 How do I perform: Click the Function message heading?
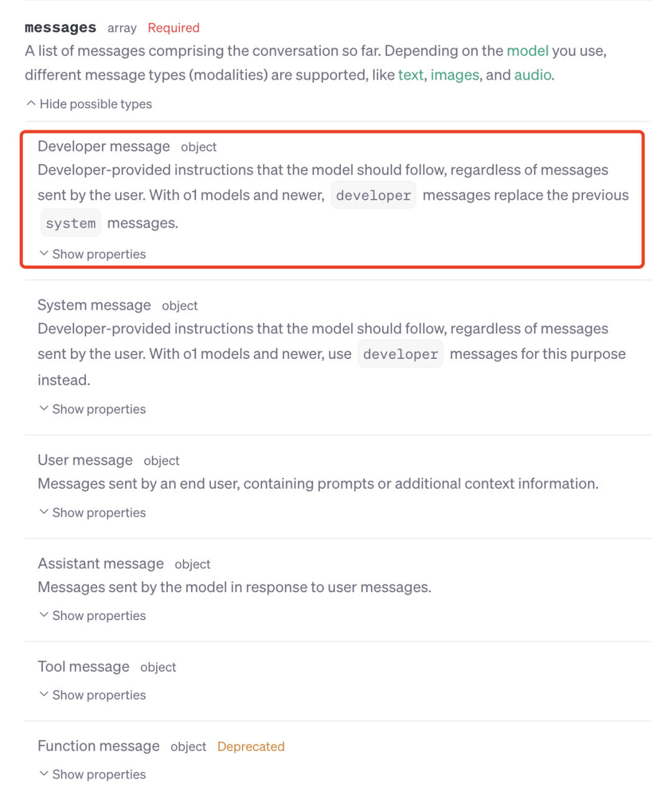point(98,746)
